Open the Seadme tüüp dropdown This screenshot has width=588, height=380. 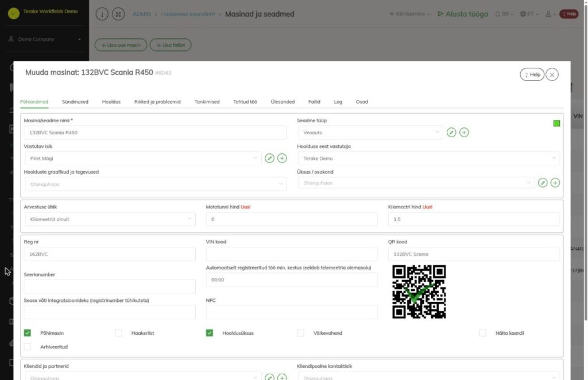pyautogui.click(x=370, y=132)
